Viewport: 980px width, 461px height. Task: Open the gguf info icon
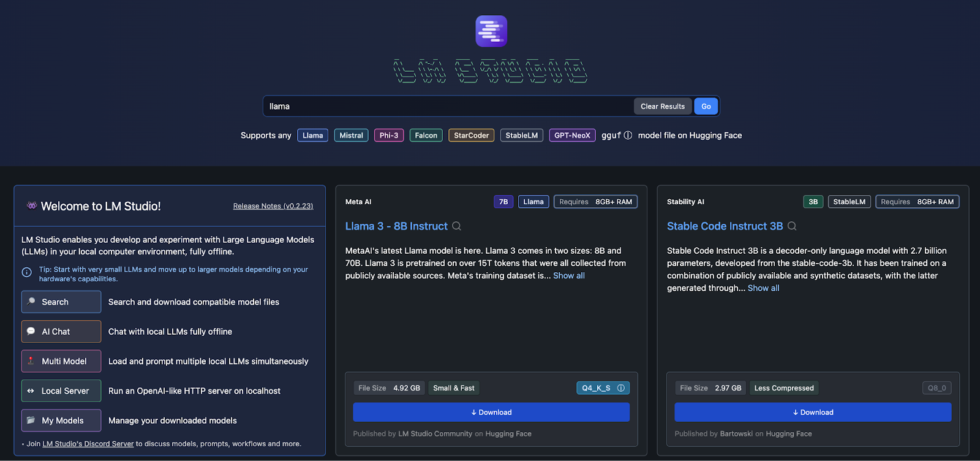(x=628, y=135)
